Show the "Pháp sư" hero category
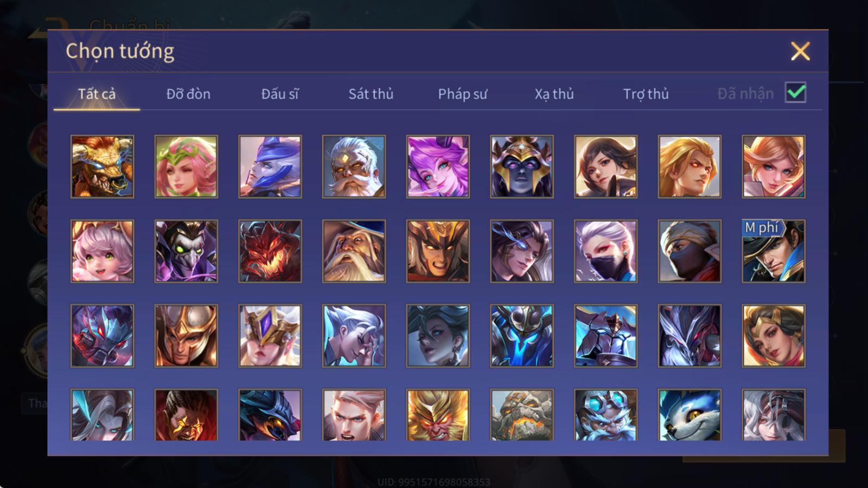 (463, 94)
